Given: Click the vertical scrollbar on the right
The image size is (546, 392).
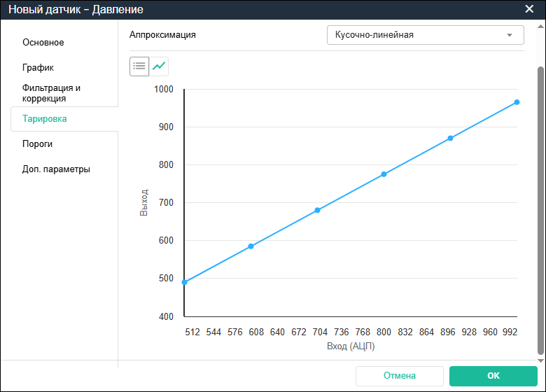Looking at the screenshot, I should coord(540,210).
